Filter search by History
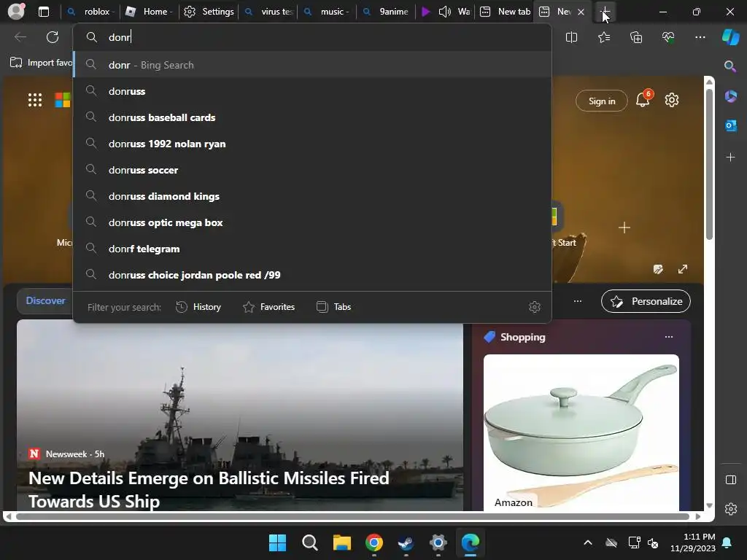The image size is (747, 560). (x=198, y=307)
